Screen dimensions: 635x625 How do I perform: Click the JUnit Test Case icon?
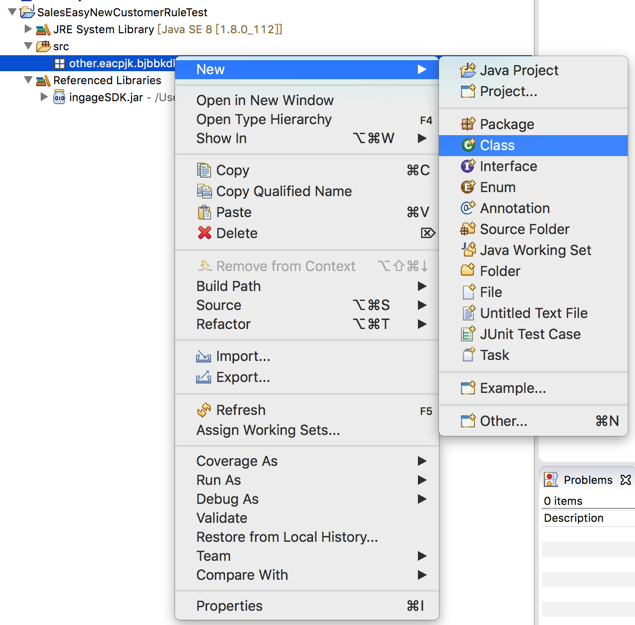[x=468, y=334]
